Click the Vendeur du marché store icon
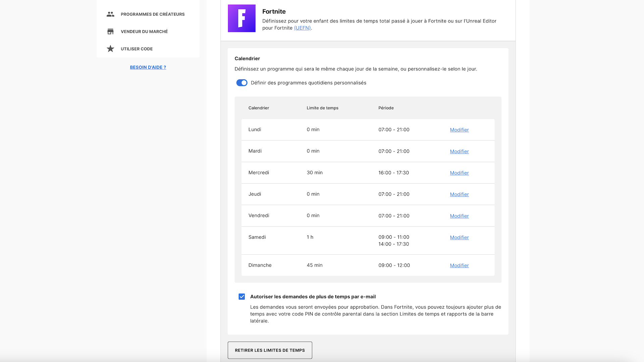The width and height of the screenshot is (644, 362). click(x=110, y=32)
